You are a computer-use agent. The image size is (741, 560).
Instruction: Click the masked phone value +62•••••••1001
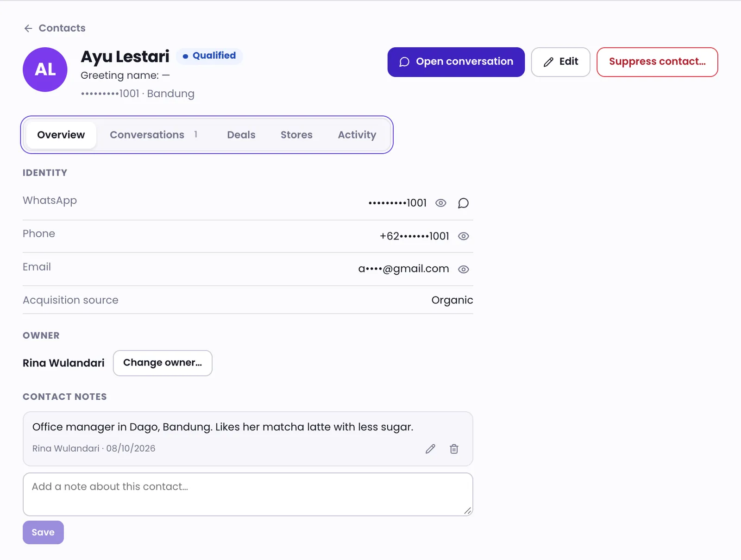point(414,236)
